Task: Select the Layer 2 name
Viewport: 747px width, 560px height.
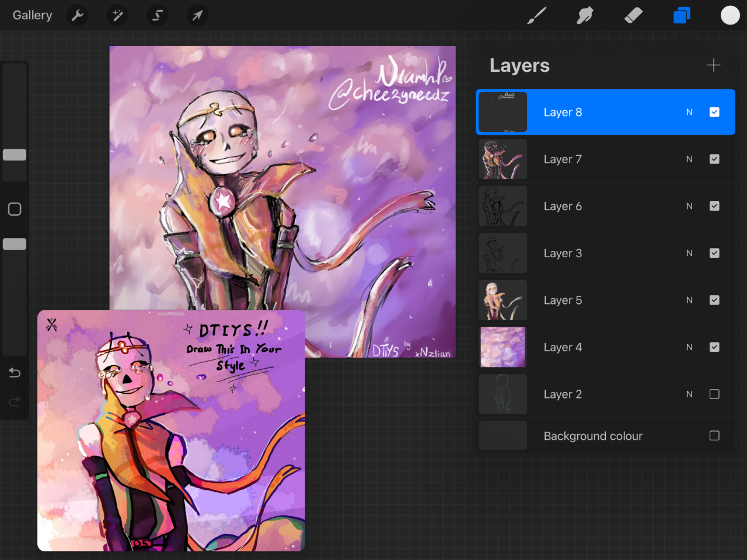Action: tap(563, 395)
